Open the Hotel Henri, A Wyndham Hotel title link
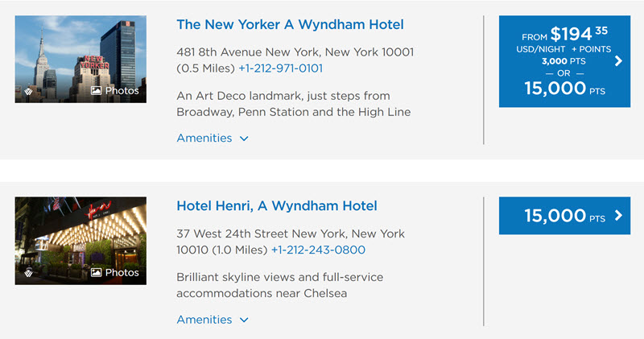Viewport: 644px width, 339px height. click(277, 205)
